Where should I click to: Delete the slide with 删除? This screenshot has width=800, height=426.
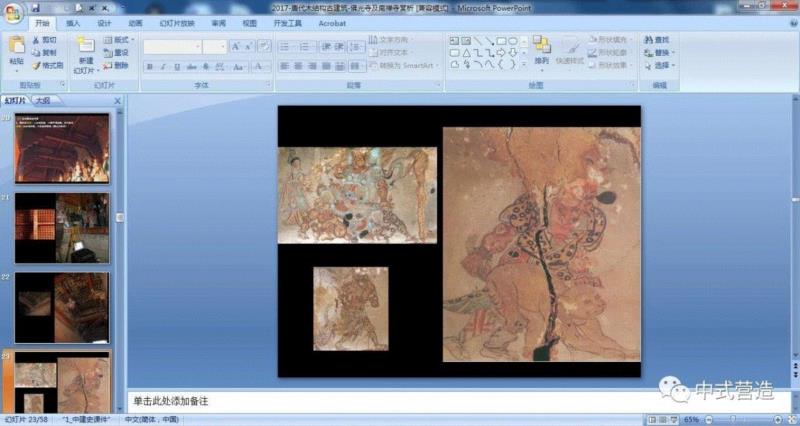click(116, 65)
